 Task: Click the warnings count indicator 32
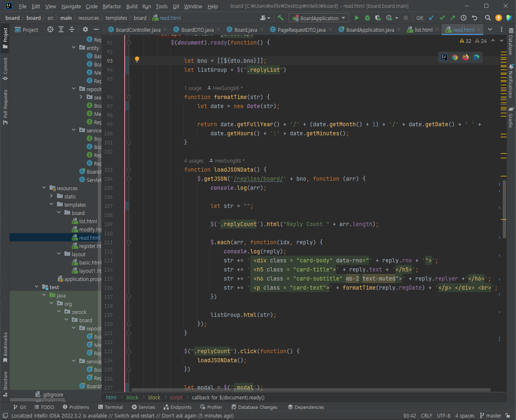[465, 41]
